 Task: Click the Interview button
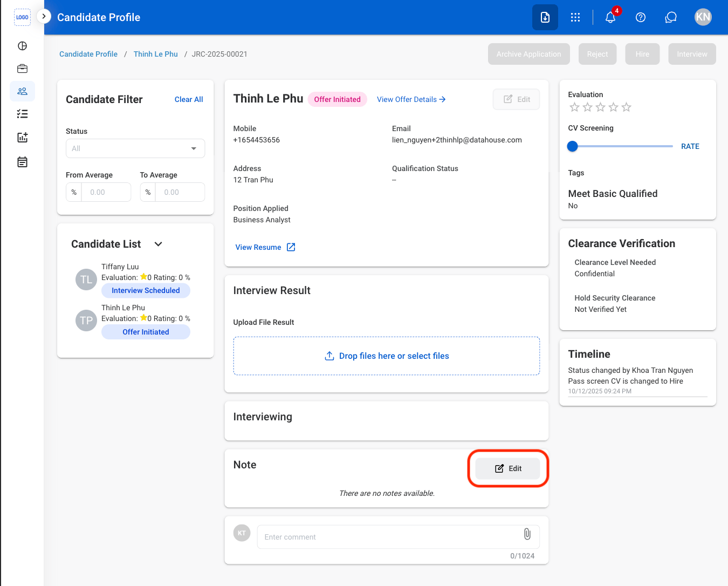692,54
